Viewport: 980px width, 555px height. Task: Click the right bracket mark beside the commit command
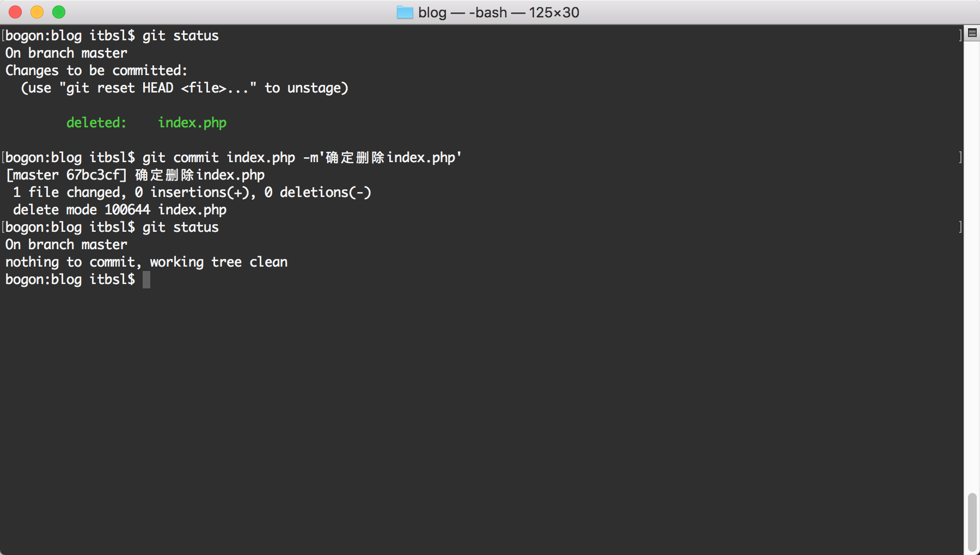coord(960,158)
